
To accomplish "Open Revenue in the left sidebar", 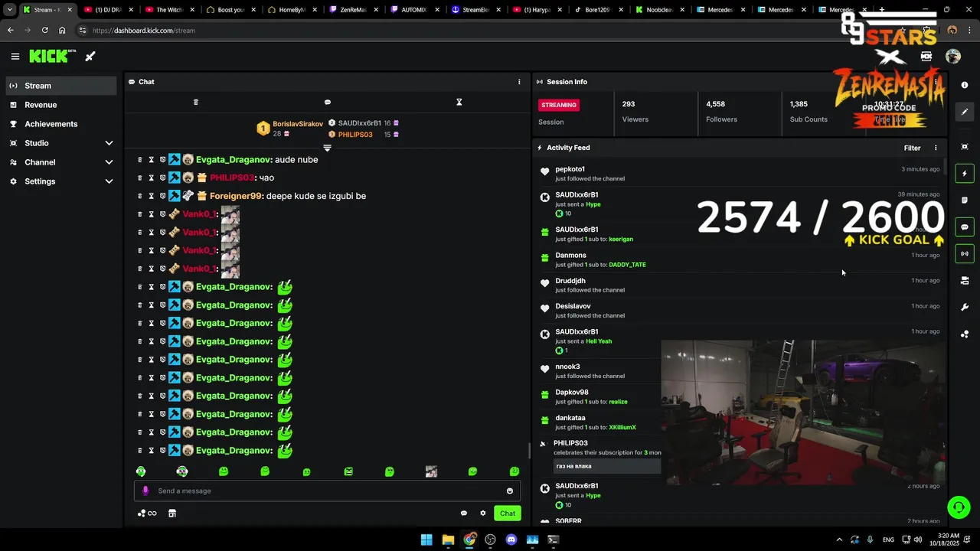I will point(61,105).
